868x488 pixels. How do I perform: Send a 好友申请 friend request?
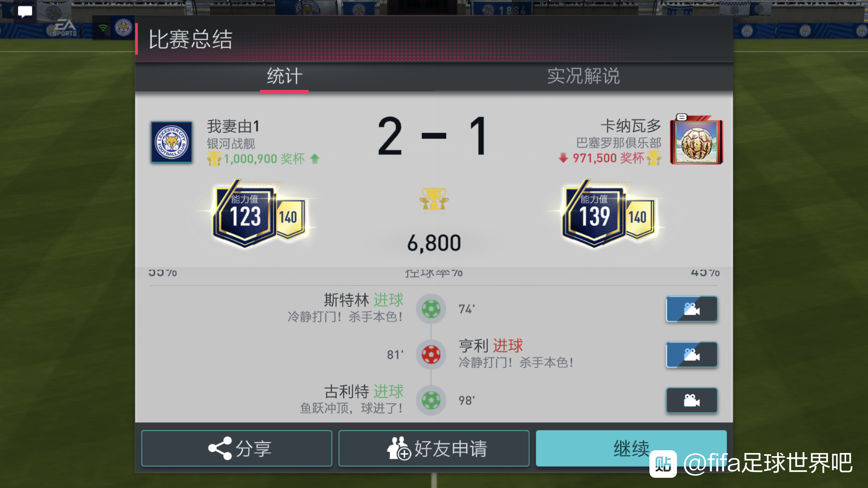[x=434, y=448]
